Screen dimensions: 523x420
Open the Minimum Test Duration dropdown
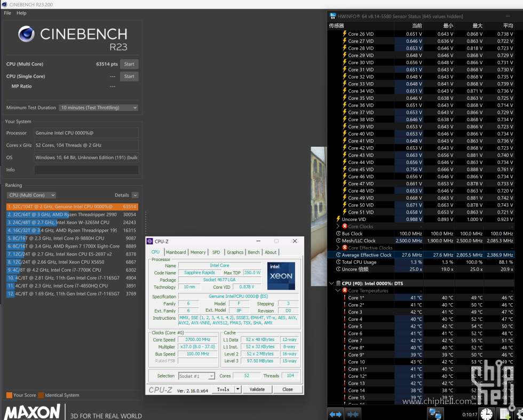click(x=98, y=107)
